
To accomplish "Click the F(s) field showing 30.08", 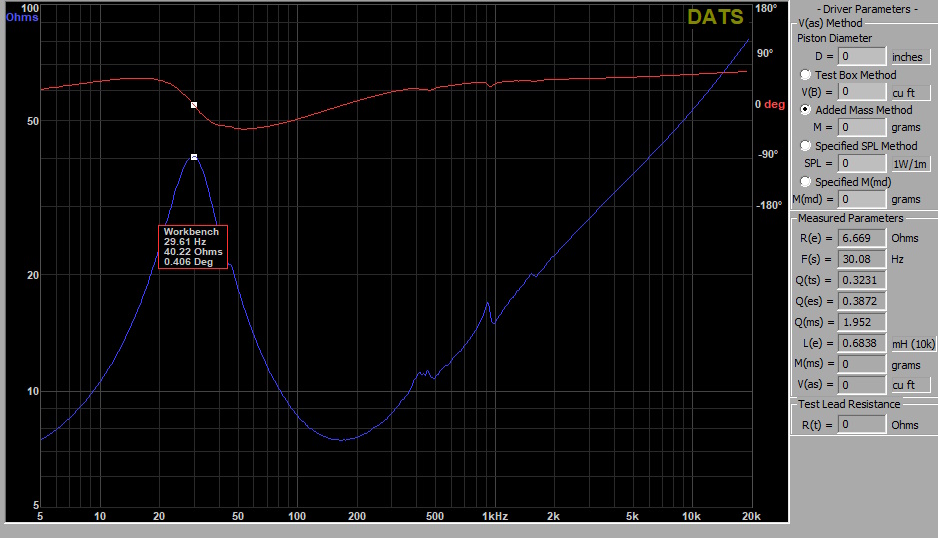I will 861,259.
